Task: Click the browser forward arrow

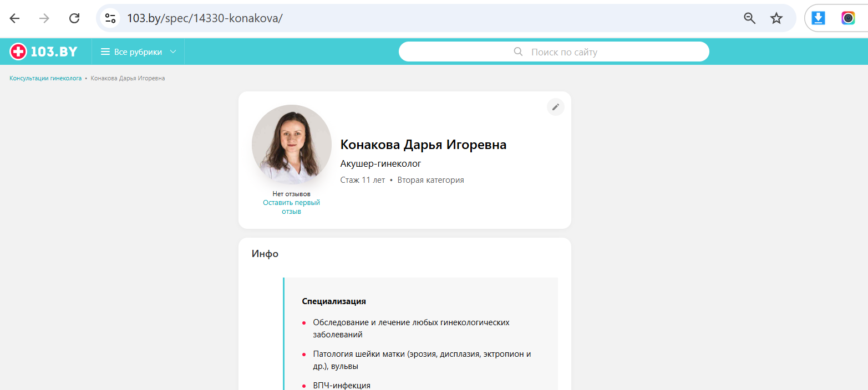Action: 44,18
